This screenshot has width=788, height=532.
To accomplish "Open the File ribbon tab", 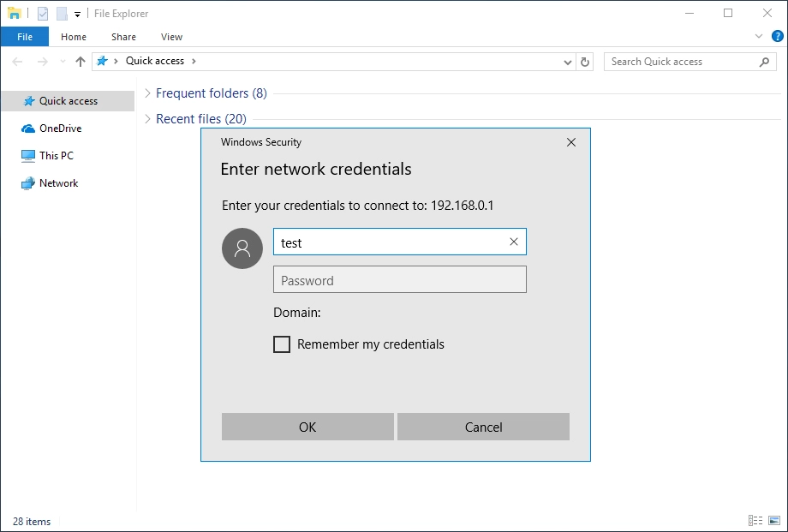I will pos(25,37).
